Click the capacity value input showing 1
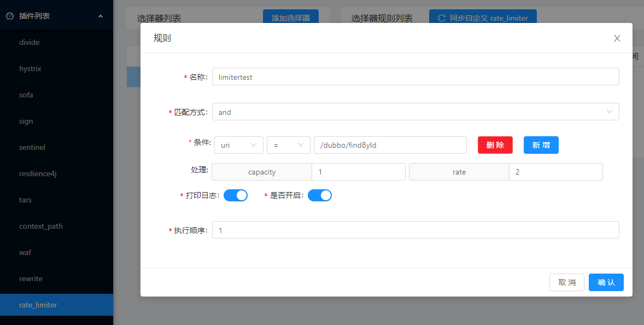 point(358,172)
